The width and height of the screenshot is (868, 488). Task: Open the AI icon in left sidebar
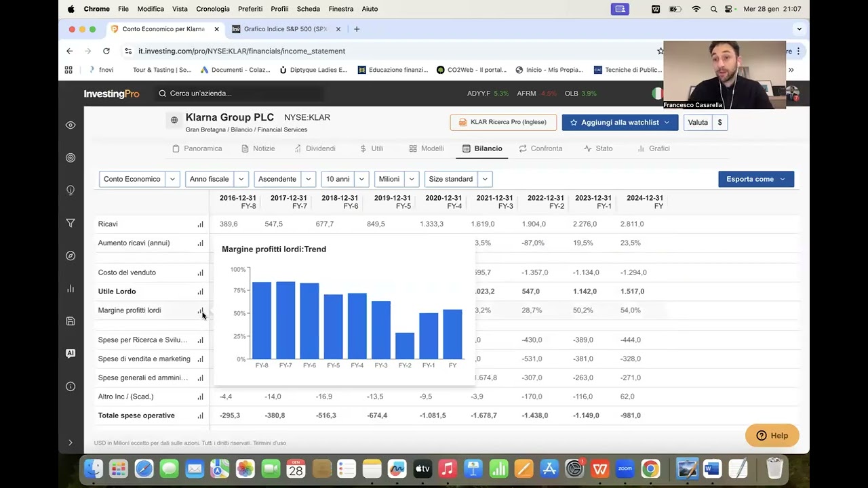[71, 353]
